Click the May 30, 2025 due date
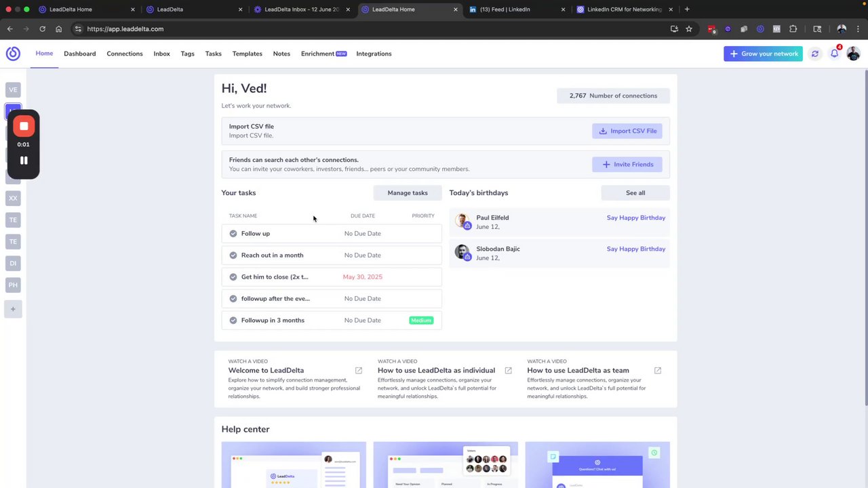This screenshot has height=488, width=868. 363,277
